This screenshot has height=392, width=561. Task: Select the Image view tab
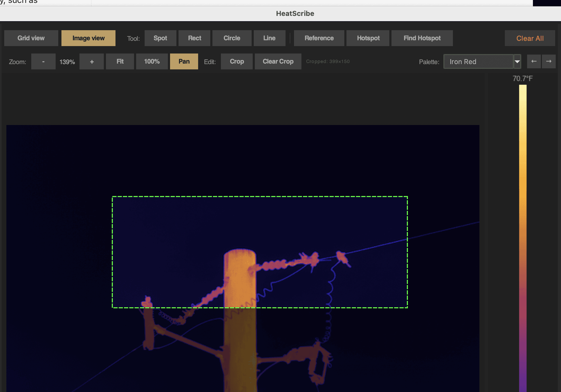pos(88,38)
